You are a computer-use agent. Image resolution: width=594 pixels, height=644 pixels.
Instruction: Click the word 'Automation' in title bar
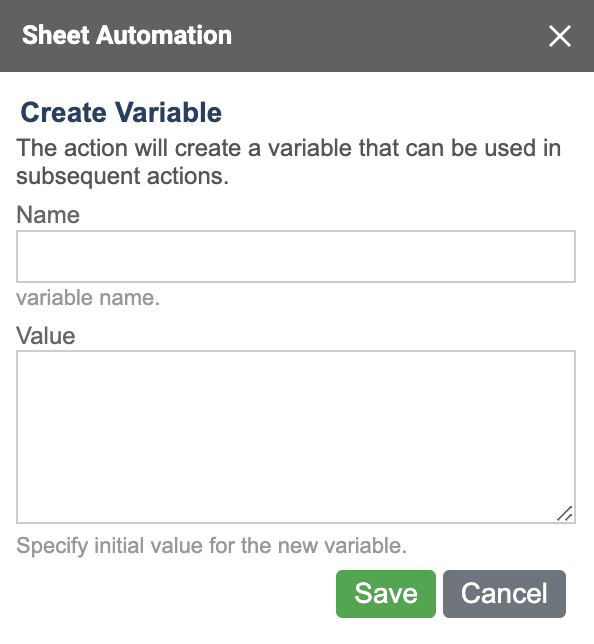(x=164, y=35)
